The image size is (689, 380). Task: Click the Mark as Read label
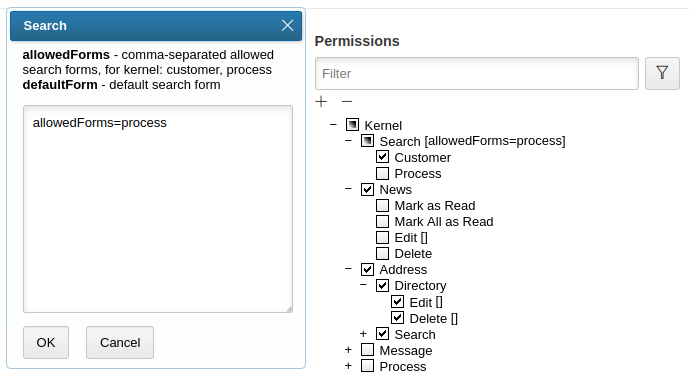(x=435, y=206)
